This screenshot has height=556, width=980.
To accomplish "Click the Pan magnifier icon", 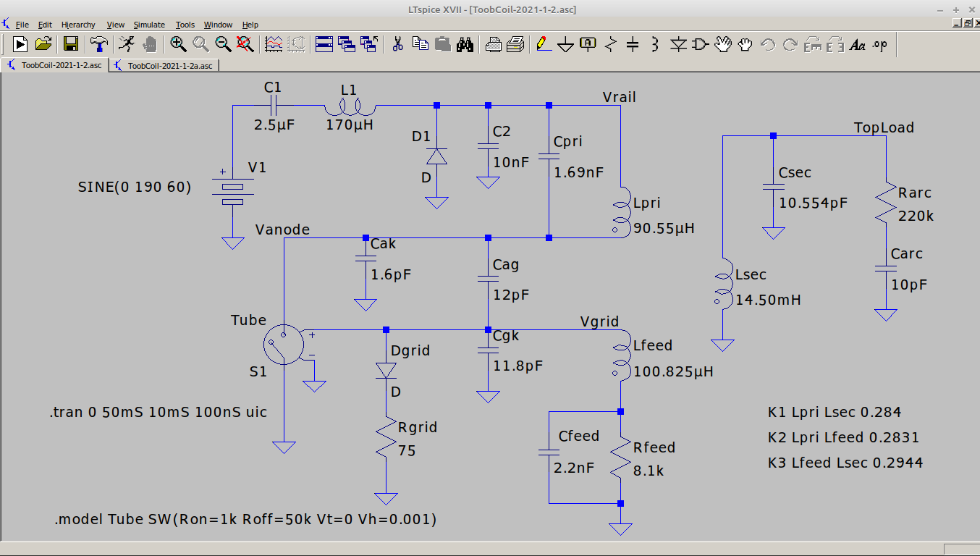I will pos(200,44).
